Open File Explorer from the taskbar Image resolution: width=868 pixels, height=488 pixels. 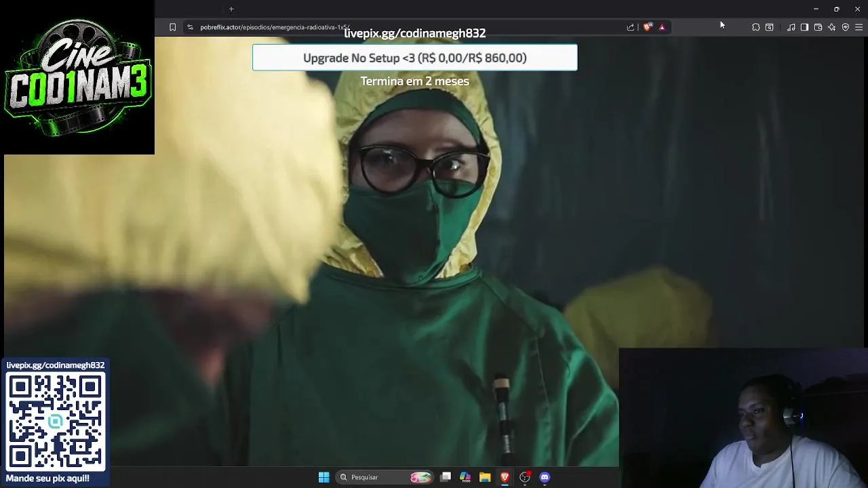[x=485, y=477]
